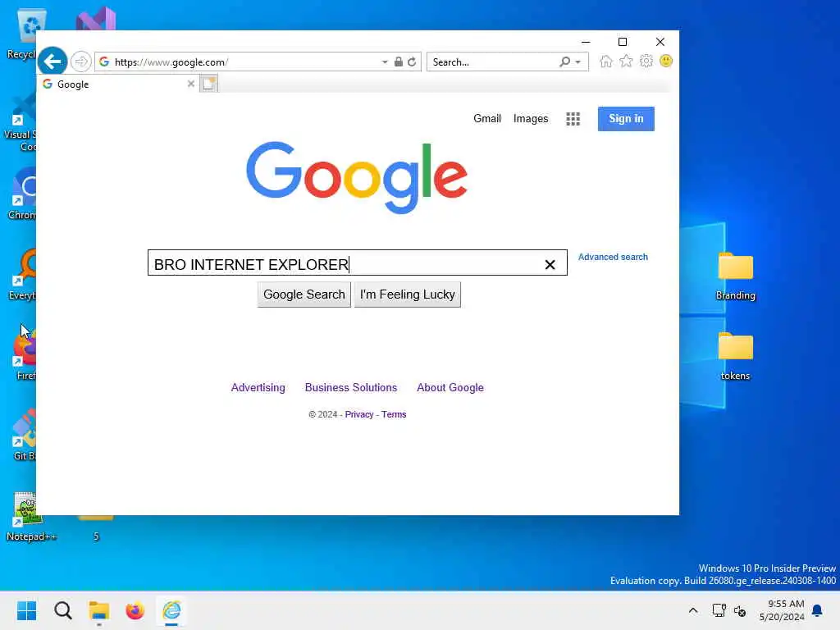Select the tokens folder on desktop
This screenshot has width=840, height=630.
coord(735,357)
